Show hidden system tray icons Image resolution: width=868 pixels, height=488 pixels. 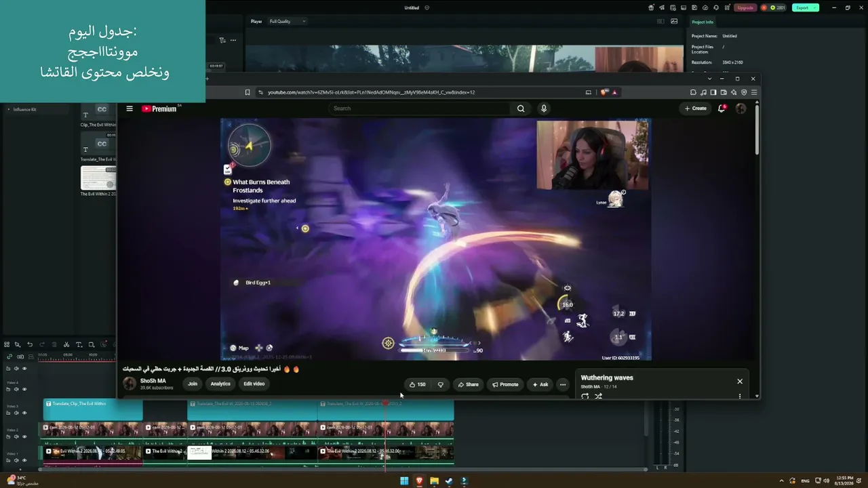tap(782, 481)
